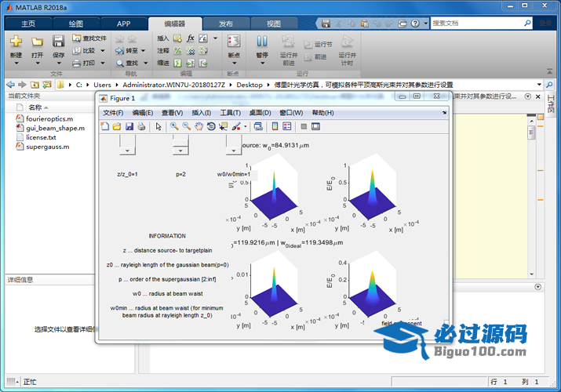This screenshot has height=392, width=561.
Task: Click the 打开 (Open) folder icon
Action: 37,42
